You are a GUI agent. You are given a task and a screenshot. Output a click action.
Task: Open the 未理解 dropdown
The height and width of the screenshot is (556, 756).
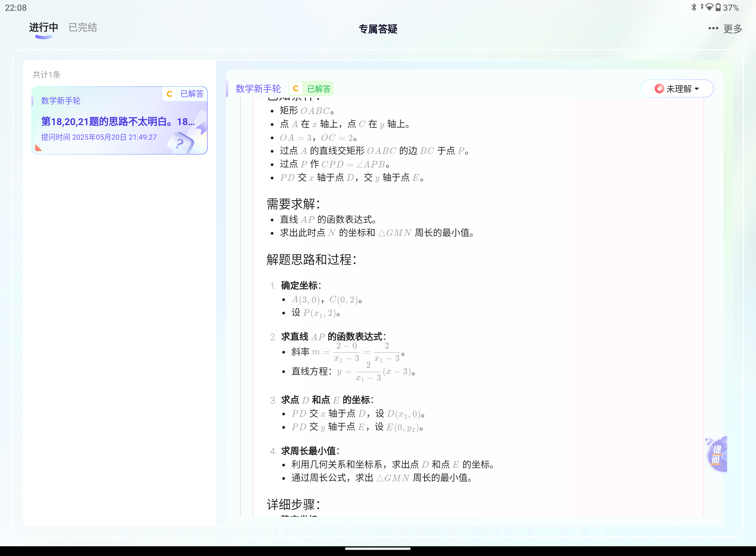coord(677,89)
